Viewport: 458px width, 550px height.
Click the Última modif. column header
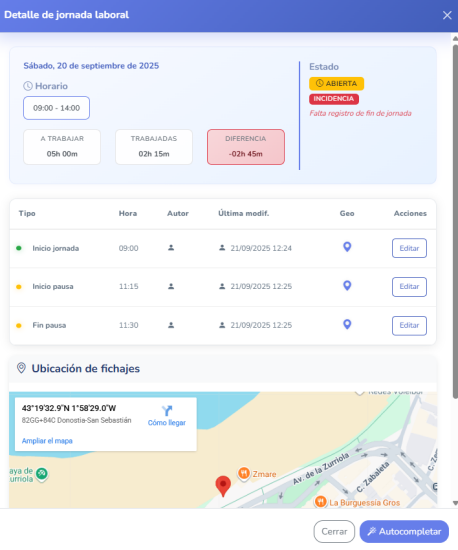[243, 213]
